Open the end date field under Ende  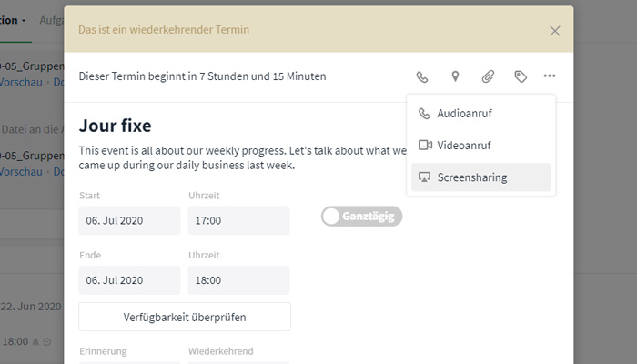click(x=129, y=280)
